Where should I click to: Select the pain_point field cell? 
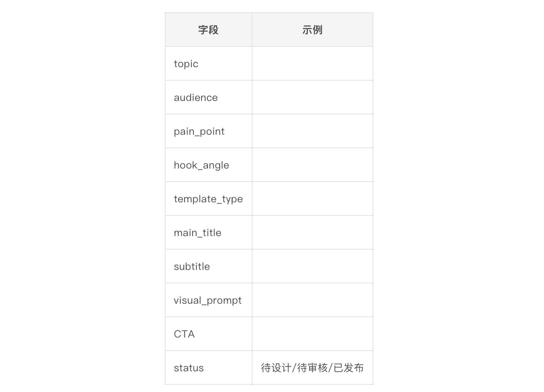[x=209, y=131]
